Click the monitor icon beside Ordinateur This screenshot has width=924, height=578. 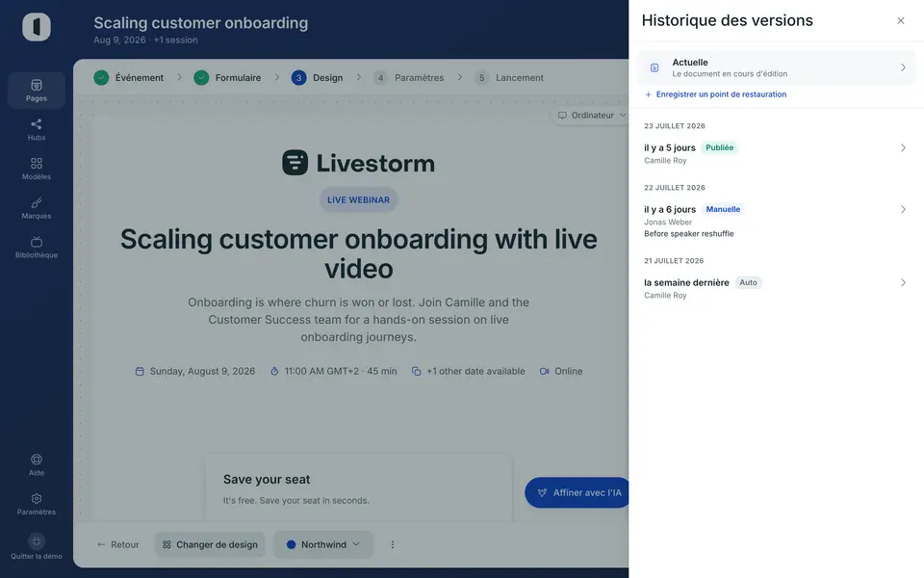[x=562, y=116]
